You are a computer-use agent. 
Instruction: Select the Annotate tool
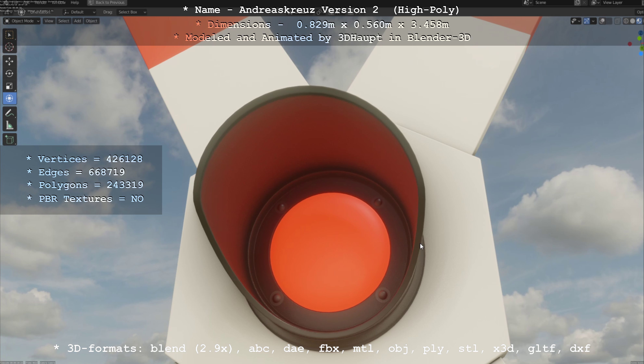coord(9,113)
